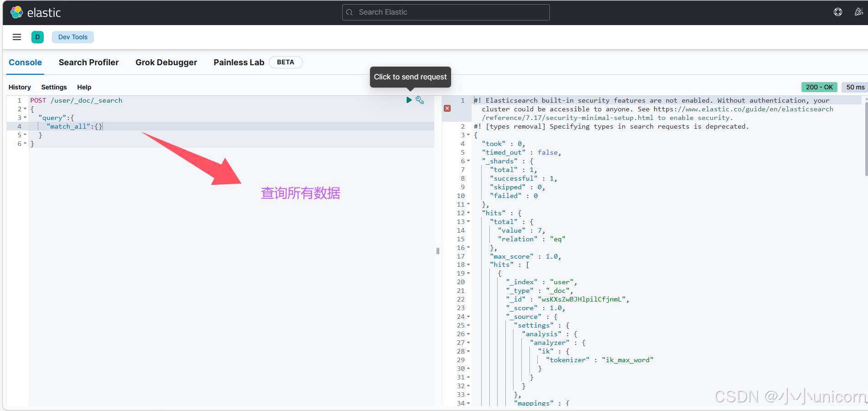Click the "failed" : 0 line
This screenshot has width=868, height=411.
[514, 196]
